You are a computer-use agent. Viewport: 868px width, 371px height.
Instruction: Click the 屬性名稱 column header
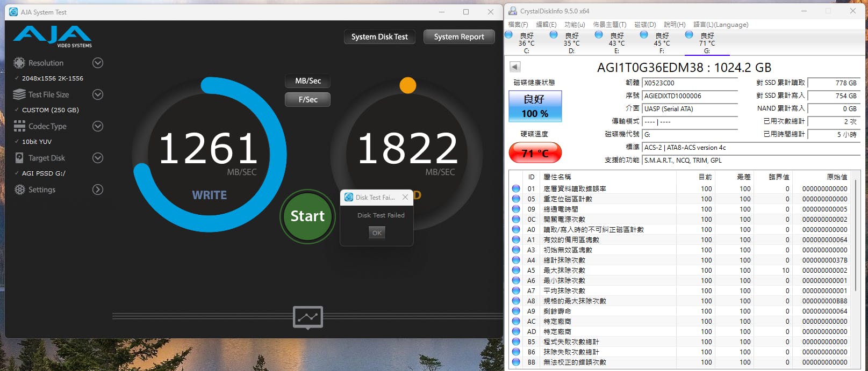tap(557, 177)
